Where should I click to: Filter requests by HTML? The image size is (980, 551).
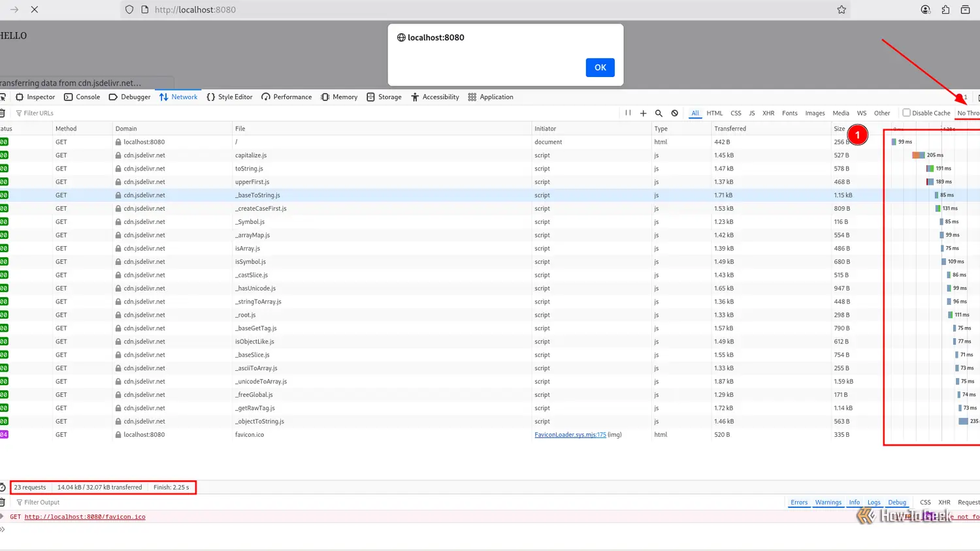[715, 113]
